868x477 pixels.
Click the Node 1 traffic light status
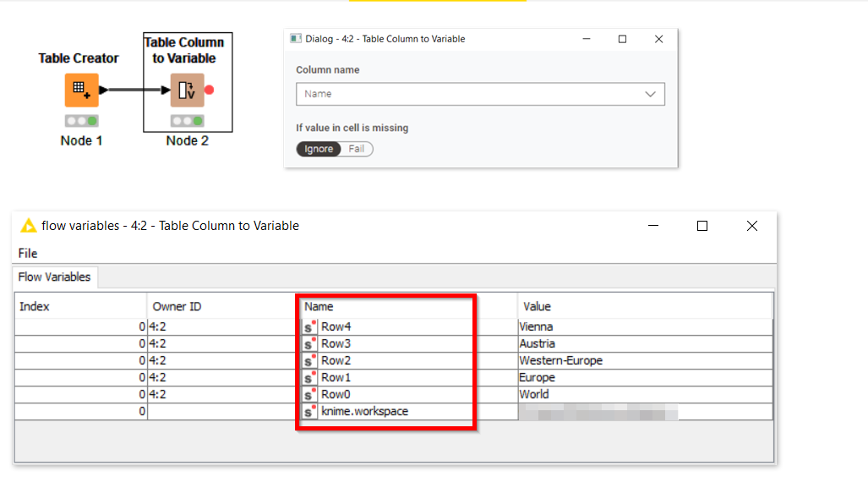point(81,121)
